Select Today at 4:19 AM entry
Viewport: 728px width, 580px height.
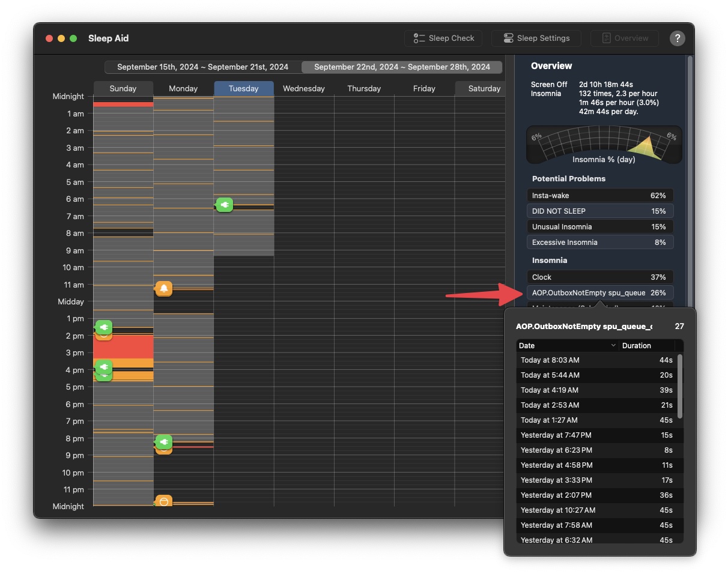(596, 390)
